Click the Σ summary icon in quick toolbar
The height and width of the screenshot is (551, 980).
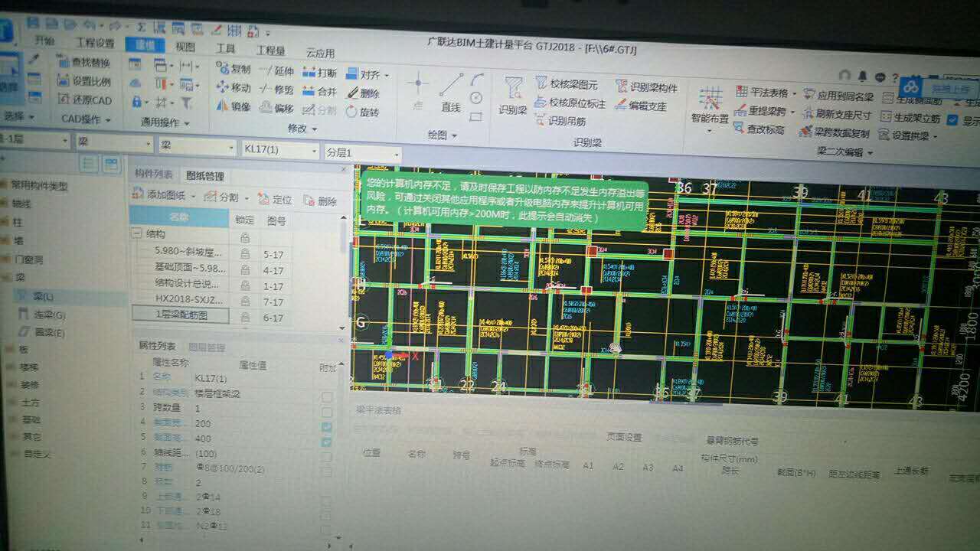tap(140, 27)
